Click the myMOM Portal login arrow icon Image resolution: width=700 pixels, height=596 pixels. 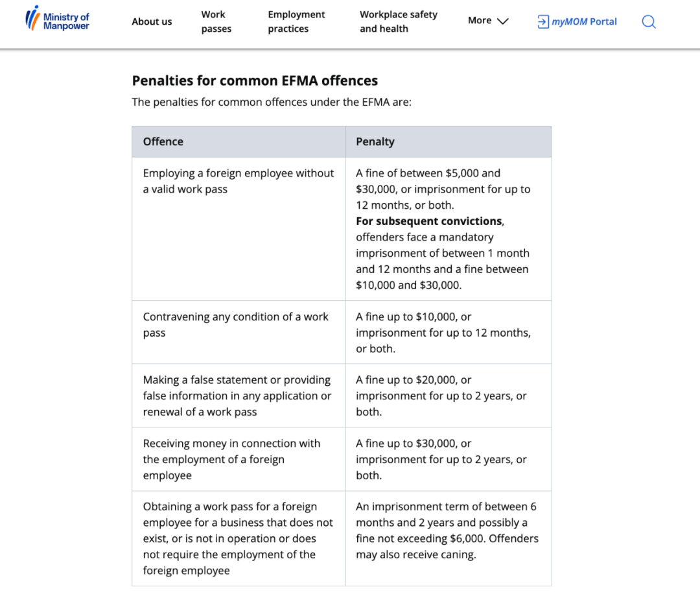tap(543, 21)
